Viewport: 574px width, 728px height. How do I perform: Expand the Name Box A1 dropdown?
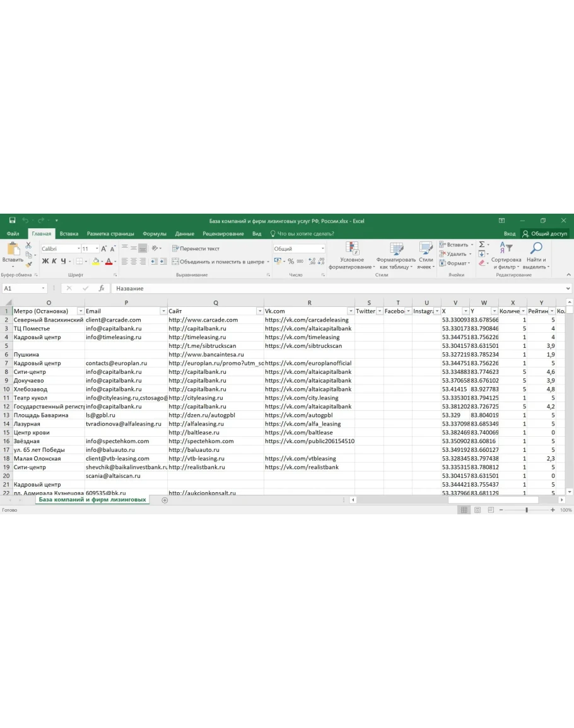(x=44, y=288)
